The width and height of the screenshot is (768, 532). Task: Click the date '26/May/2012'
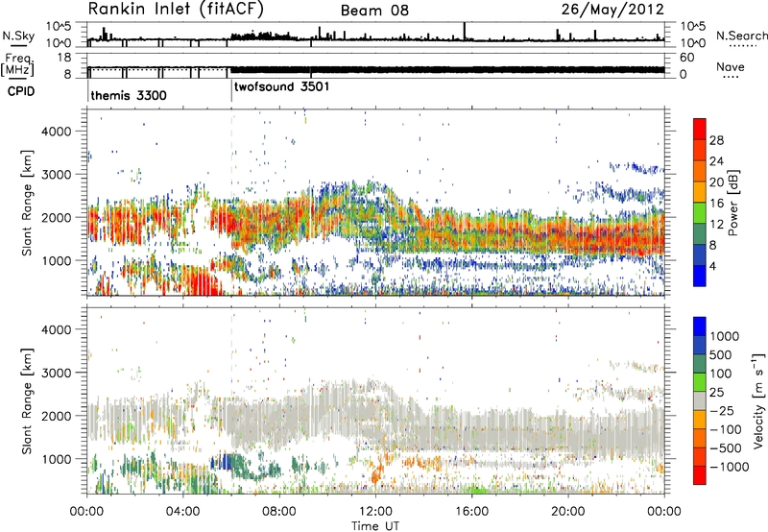pyautogui.click(x=612, y=10)
